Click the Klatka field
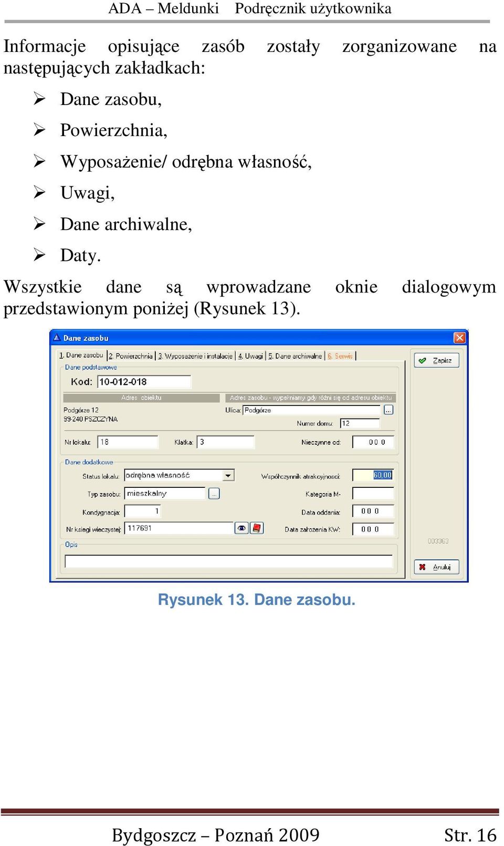The width and height of the screenshot is (504, 846). [x=226, y=442]
